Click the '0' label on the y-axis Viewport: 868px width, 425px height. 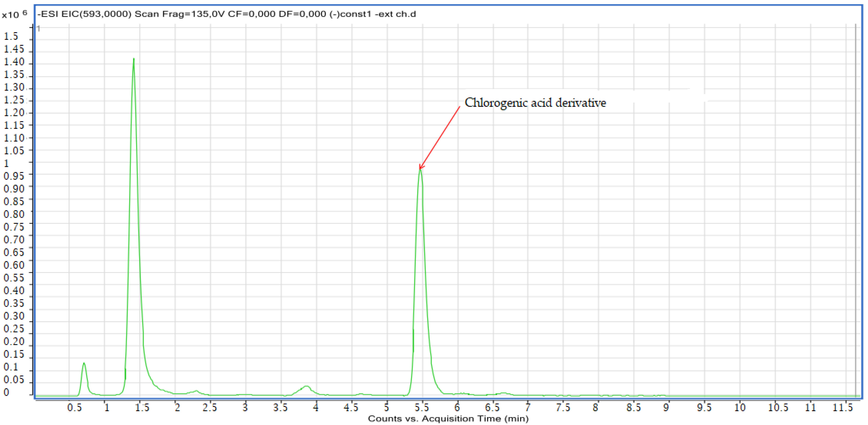point(6,392)
